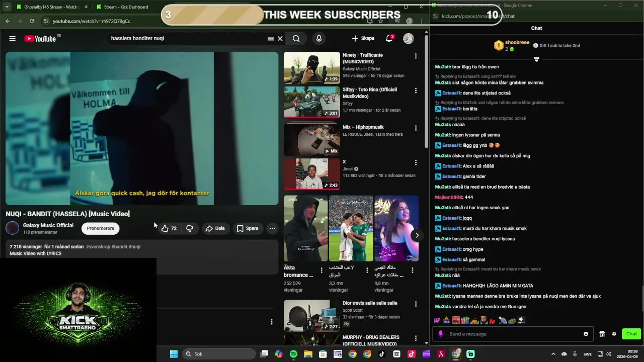
Task: Clear the YouTube search text with X
Action: click(x=280, y=39)
